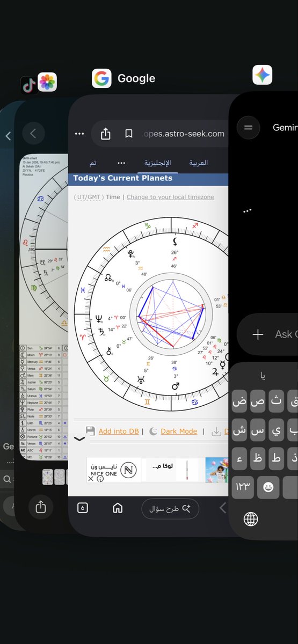The width and height of the screenshot is (298, 644).
Task: Tap the ض key on Arabic keyboard
Action: pos(239,401)
